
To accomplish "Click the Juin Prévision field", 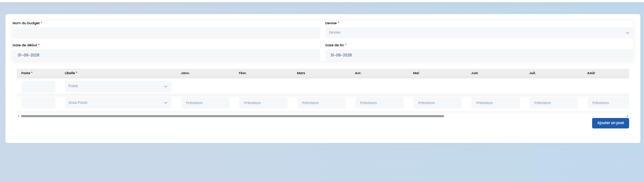I will [496, 103].
